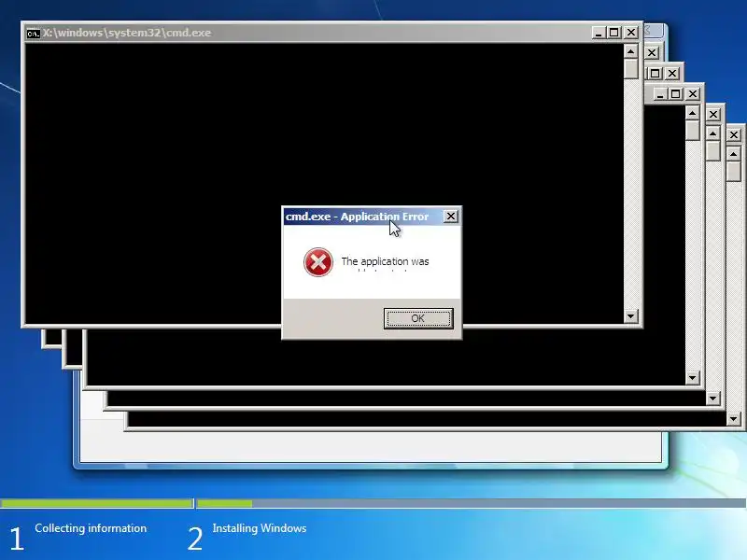The image size is (747, 560).
Task: Click the front cmd window's scroll down arrow
Action: [x=631, y=315]
